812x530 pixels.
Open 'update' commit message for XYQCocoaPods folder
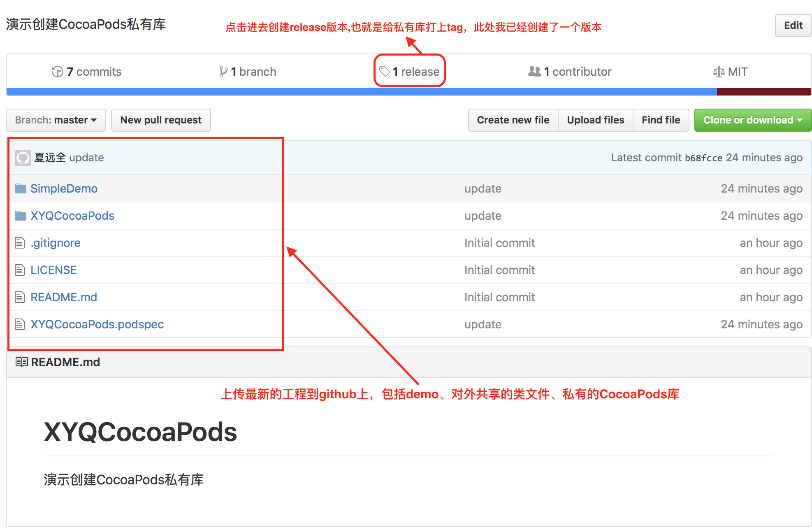(x=483, y=216)
